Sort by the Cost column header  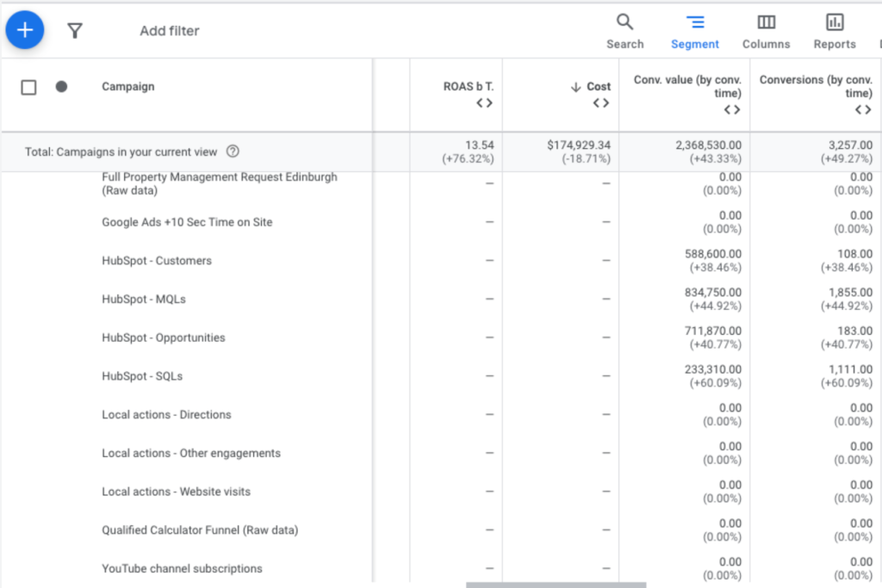click(598, 86)
